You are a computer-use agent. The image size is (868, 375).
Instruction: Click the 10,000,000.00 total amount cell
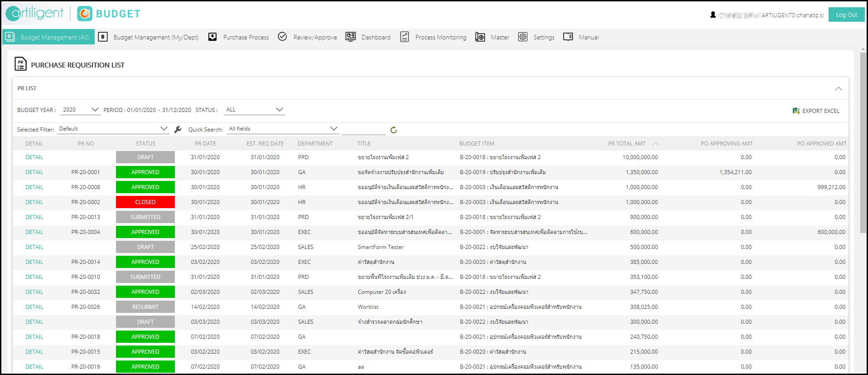(x=640, y=157)
